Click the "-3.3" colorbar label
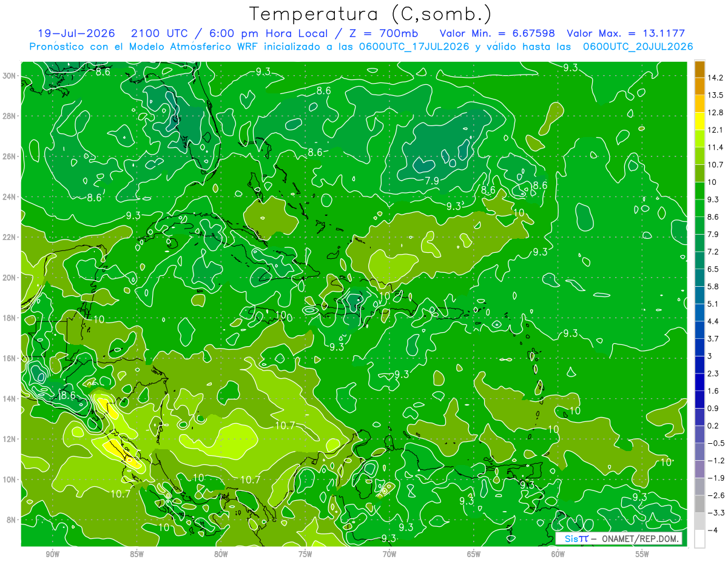 [x=715, y=513]
